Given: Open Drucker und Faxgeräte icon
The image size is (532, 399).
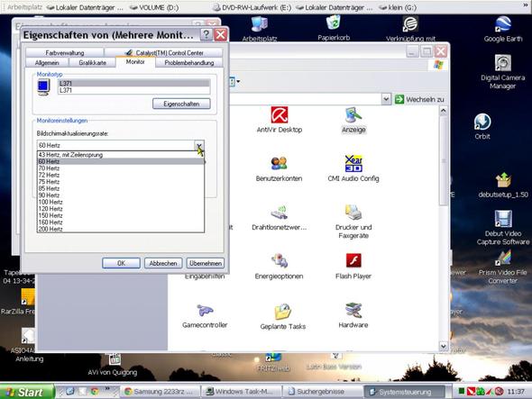Looking at the screenshot, I should coord(353,222).
